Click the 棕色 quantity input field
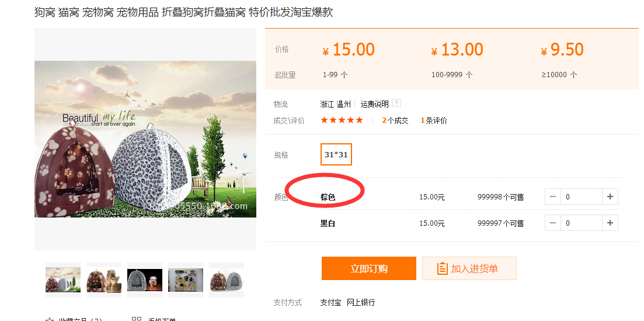Screen dimensions: 644x321 point(581,196)
